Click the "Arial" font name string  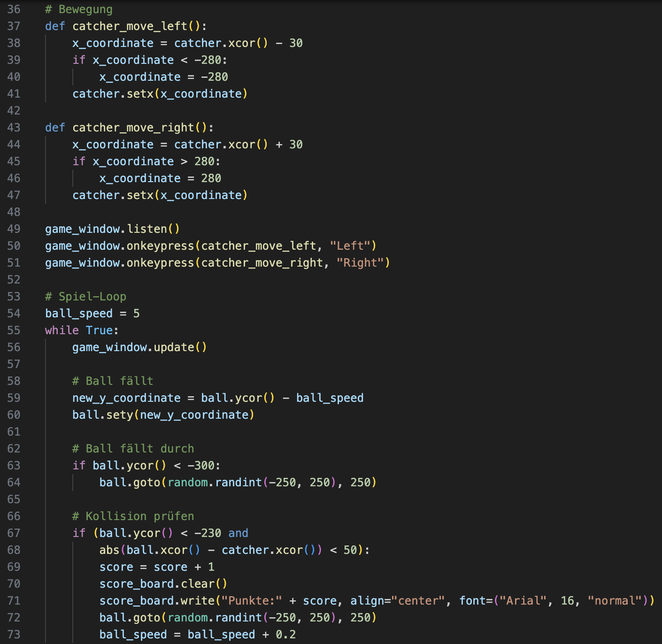pyautogui.click(x=523, y=601)
